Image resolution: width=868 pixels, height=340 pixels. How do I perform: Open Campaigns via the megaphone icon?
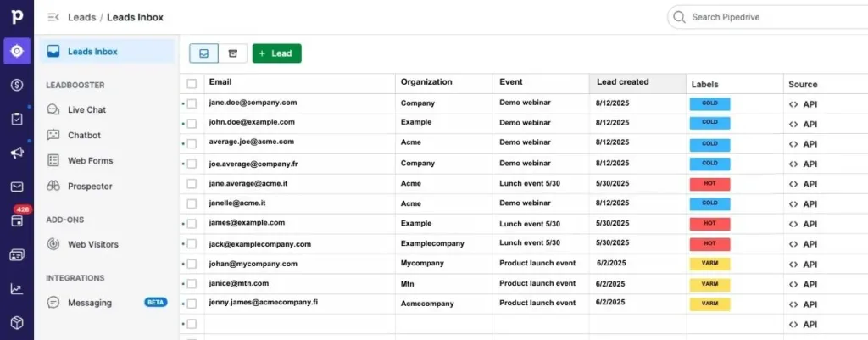(x=16, y=153)
